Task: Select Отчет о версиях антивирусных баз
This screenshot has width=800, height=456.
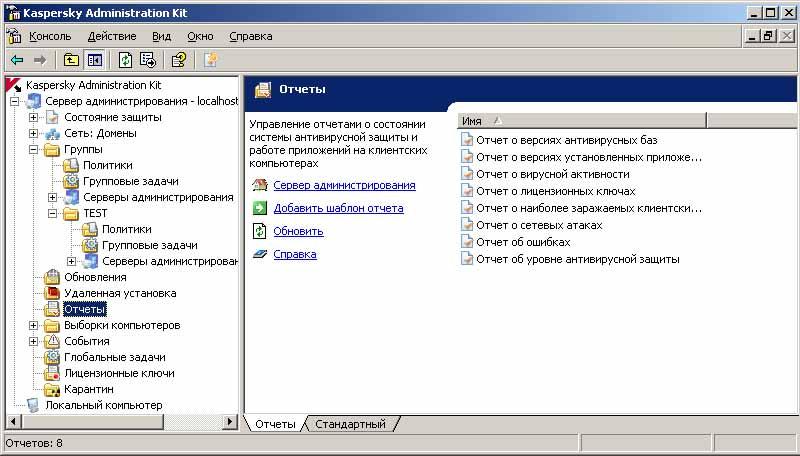Action: 566,140
